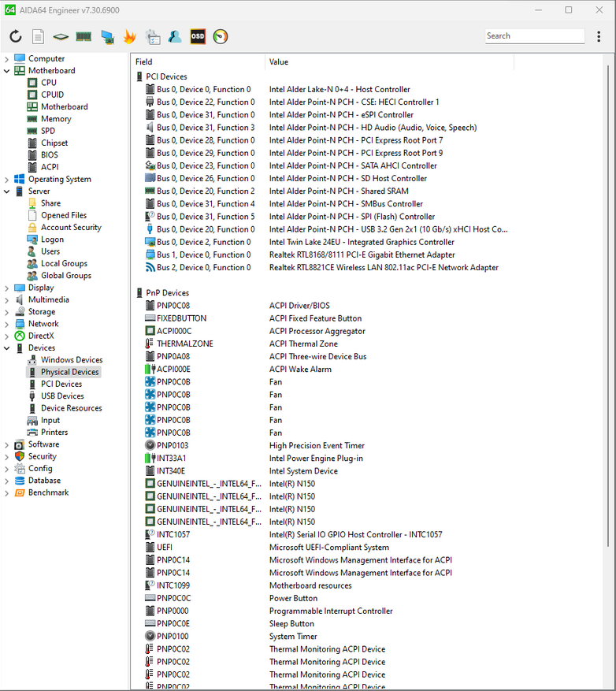Viewport: 616px width, 691px height.
Task: Click the SPD memory icon in tree
Action: coord(32,131)
